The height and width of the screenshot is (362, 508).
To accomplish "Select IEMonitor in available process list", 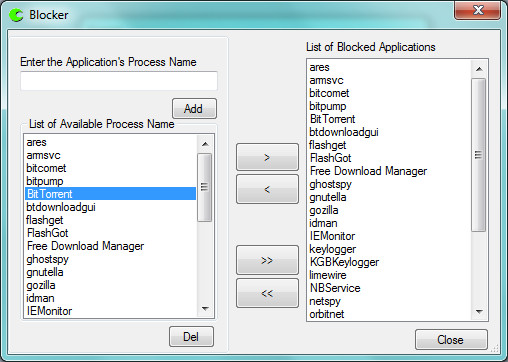I will (x=110, y=311).
